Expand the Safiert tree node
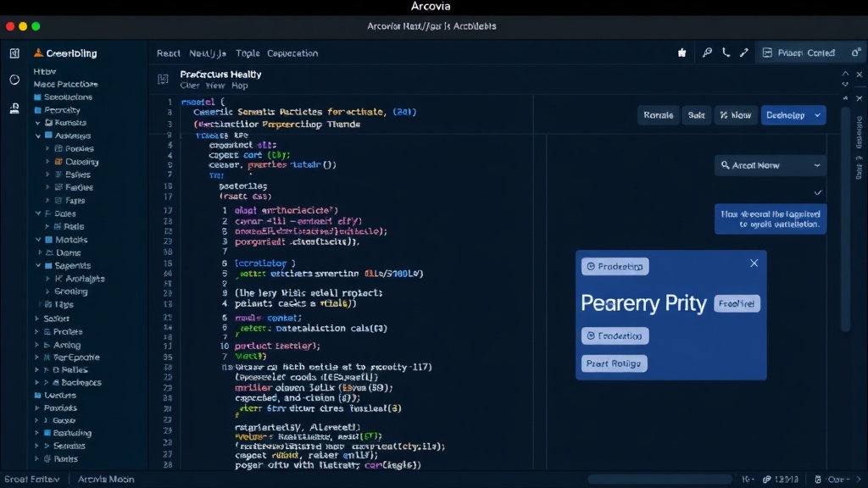This screenshot has width=868, height=488. point(37,319)
